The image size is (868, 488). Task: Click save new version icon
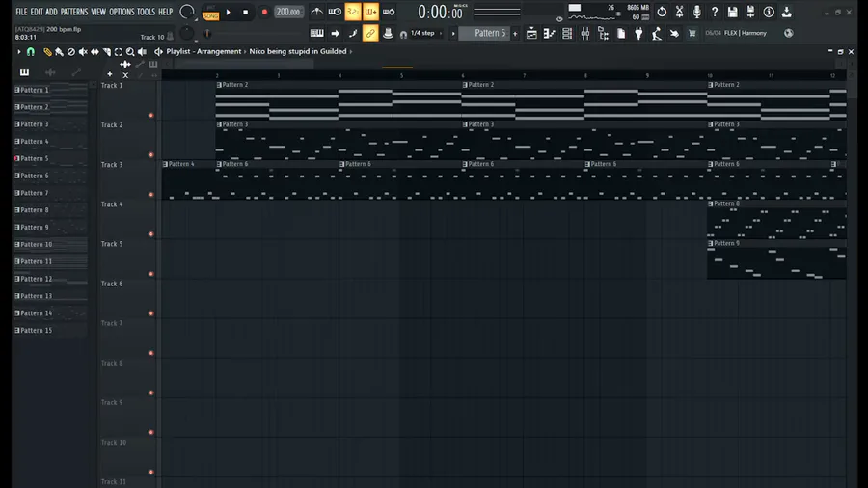[750, 12]
